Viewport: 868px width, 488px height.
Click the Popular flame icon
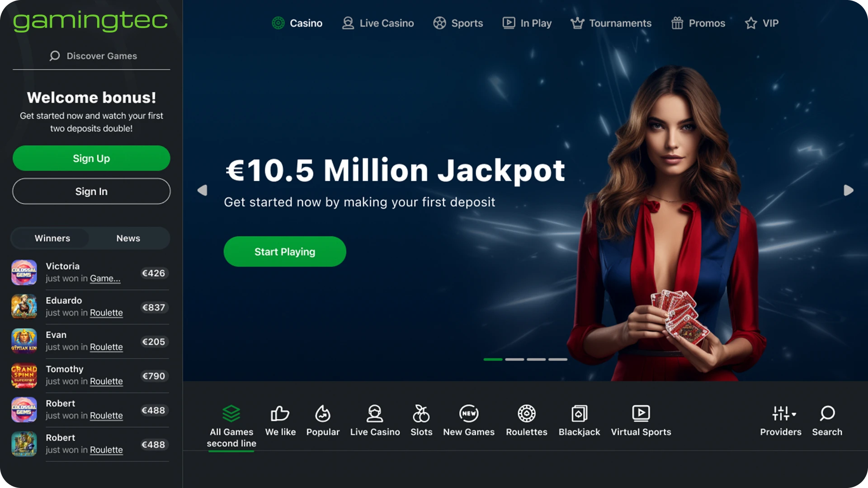coord(322,413)
